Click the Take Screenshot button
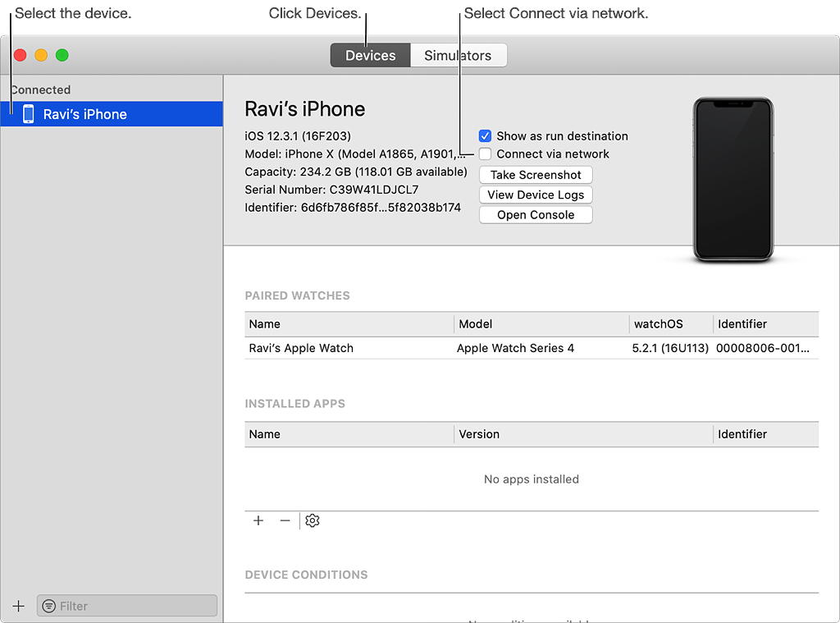The height and width of the screenshot is (623, 840). tap(536, 175)
